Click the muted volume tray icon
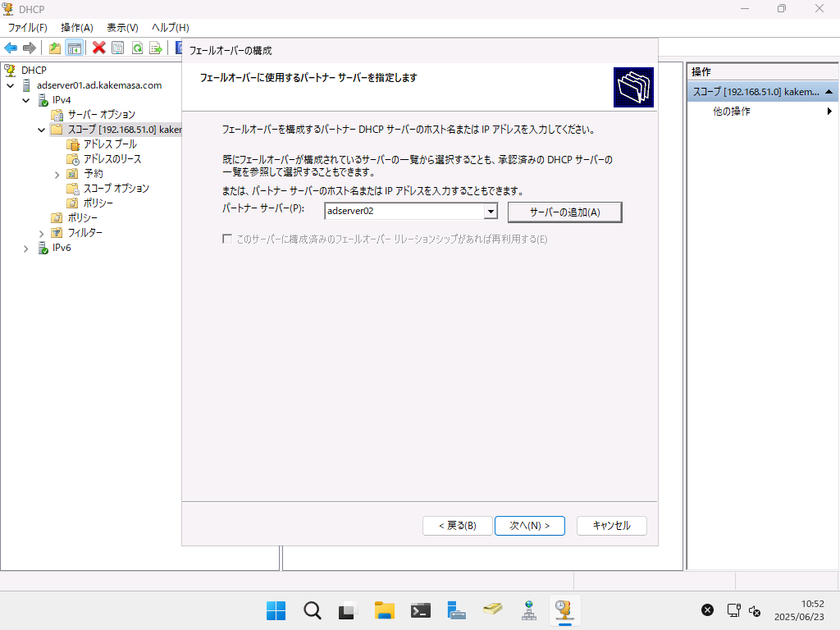 pyautogui.click(x=755, y=610)
